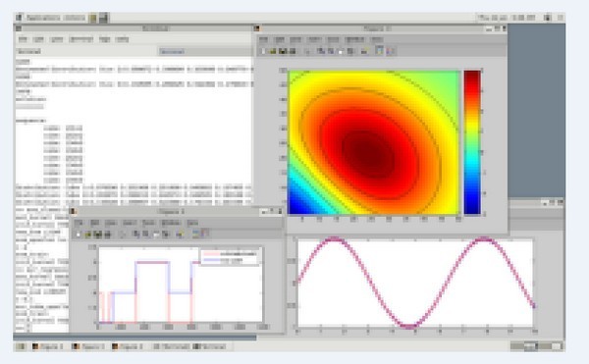Click the Shortcuts label in MATLAB toolbar
The width and height of the screenshot is (589, 364).
(28, 51)
